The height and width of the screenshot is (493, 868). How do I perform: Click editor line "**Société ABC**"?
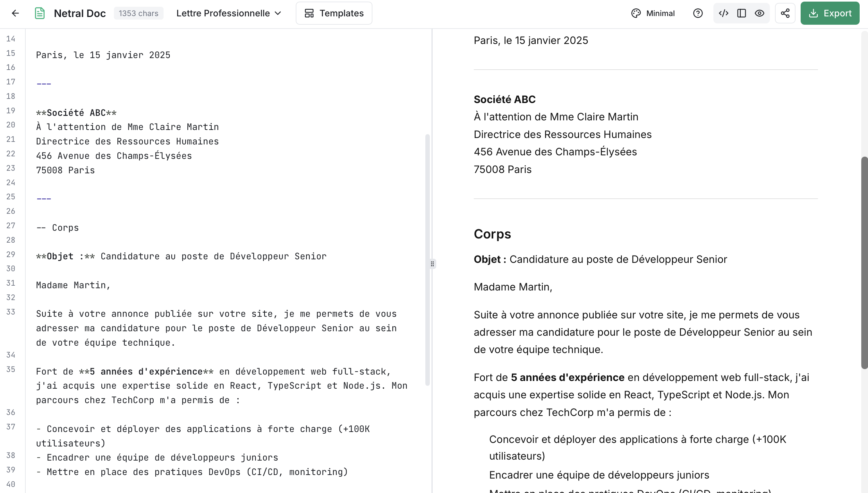point(76,112)
